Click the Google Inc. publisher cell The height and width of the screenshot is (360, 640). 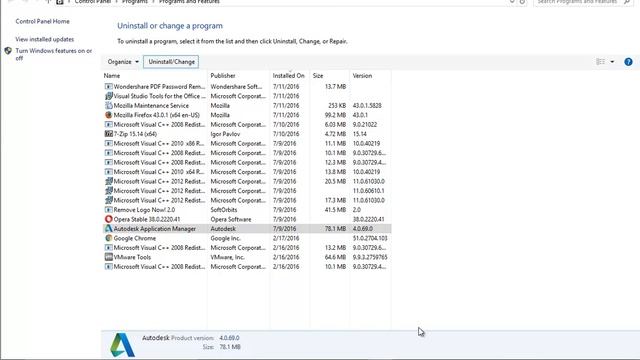coord(225,238)
